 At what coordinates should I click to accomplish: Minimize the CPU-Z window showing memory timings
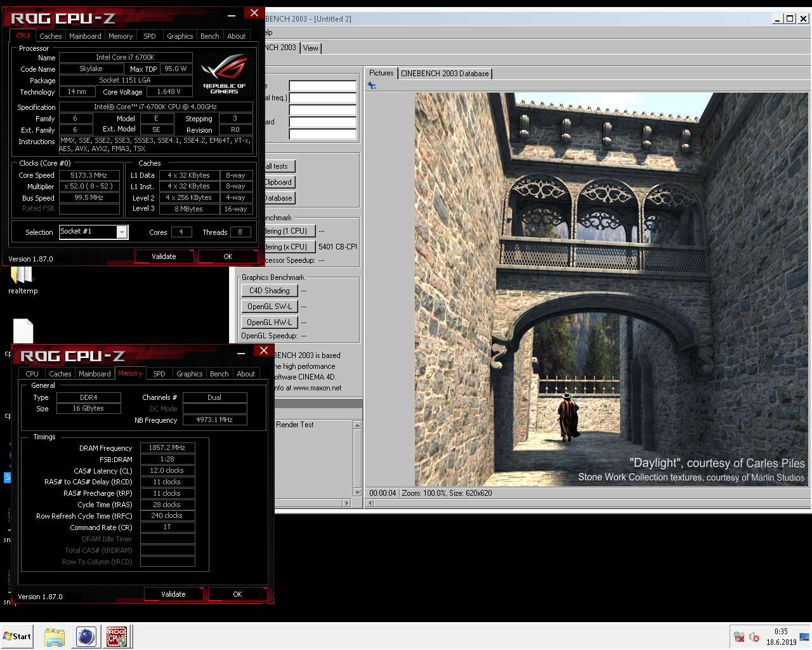241,353
